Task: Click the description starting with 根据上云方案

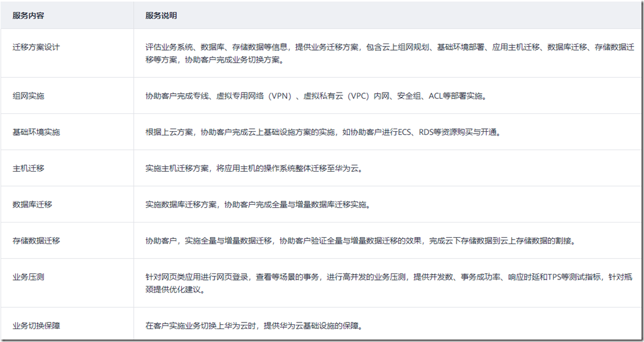Action: [x=323, y=132]
